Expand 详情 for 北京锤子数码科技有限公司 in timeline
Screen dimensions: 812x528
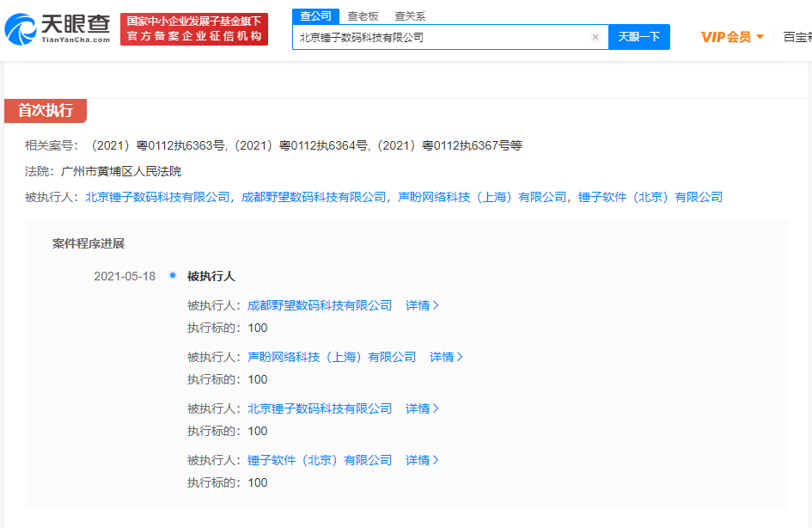click(x=422, y=408)
